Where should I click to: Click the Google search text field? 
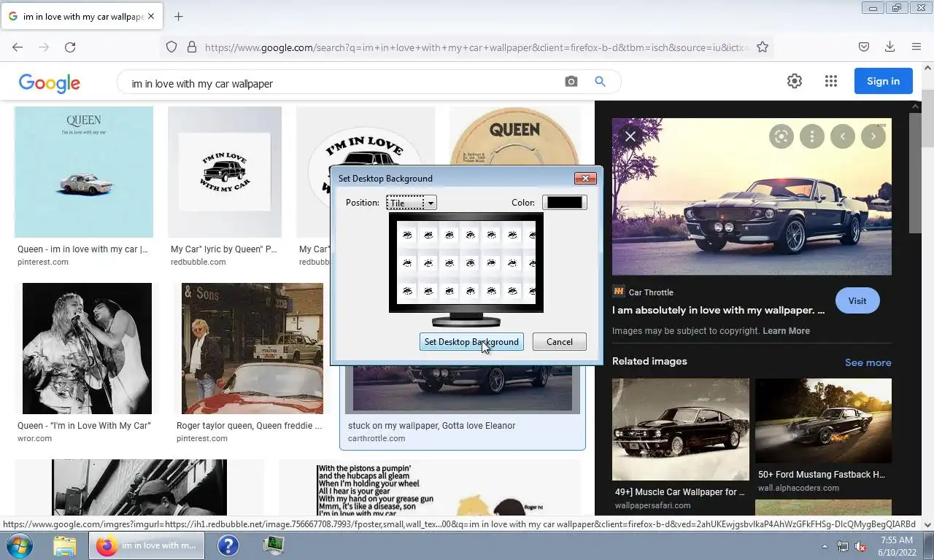coord(343,83)
